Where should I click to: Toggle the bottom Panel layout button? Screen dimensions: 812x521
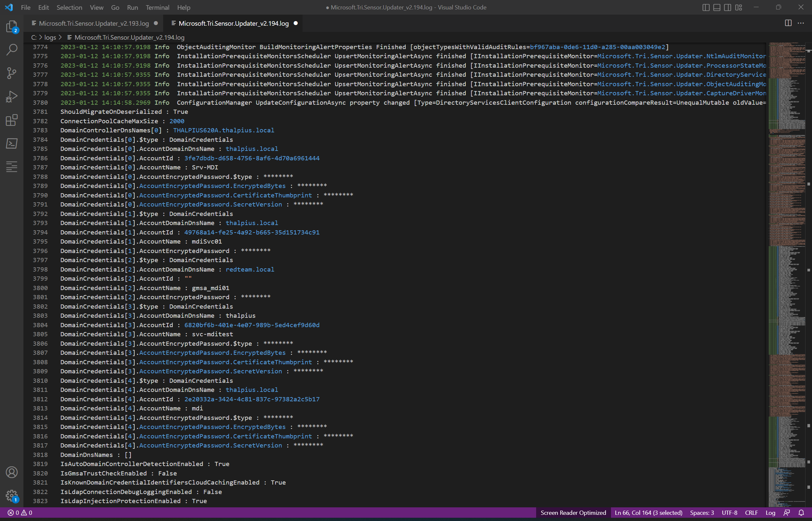coord(717,7)
